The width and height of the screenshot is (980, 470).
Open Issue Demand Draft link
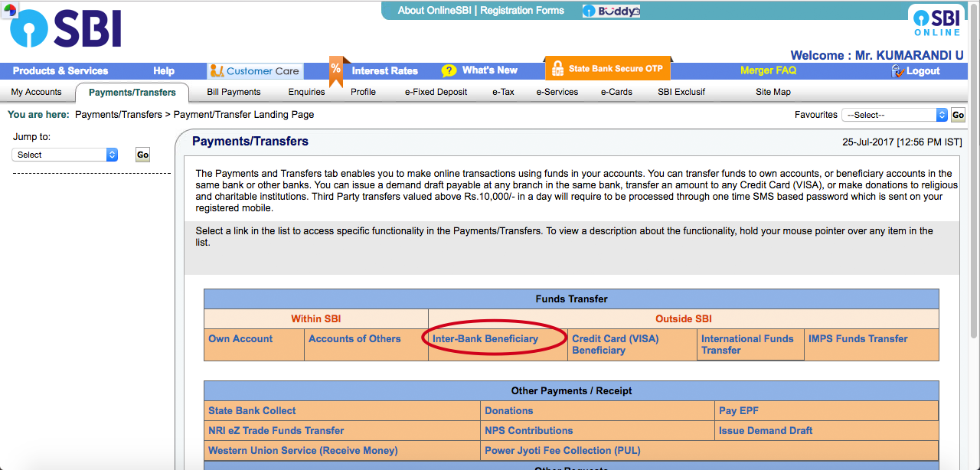(766, 431)
